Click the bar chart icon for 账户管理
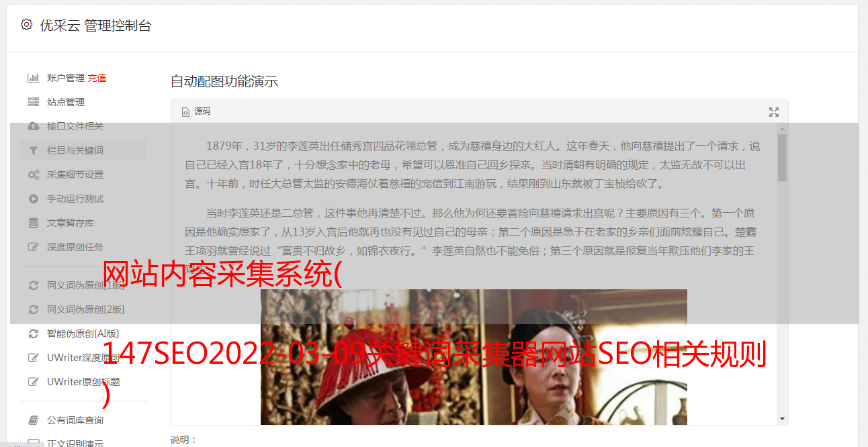Image resolution: width=868 pixels, height=447 pixels. (33, 78)
